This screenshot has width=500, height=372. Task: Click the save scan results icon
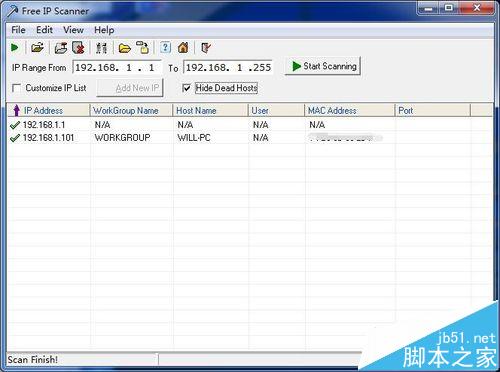coord(61,48)
